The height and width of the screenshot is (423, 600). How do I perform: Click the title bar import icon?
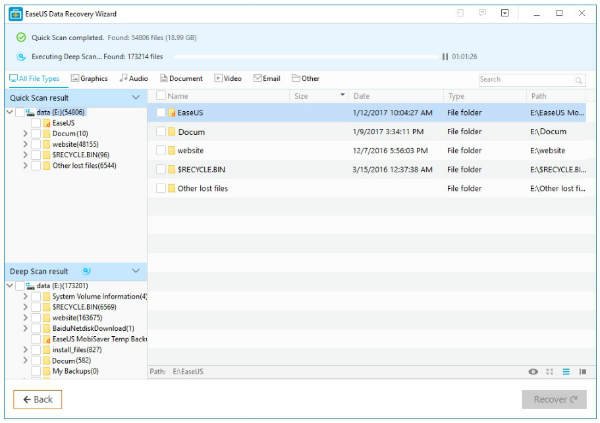coord(460,13)
